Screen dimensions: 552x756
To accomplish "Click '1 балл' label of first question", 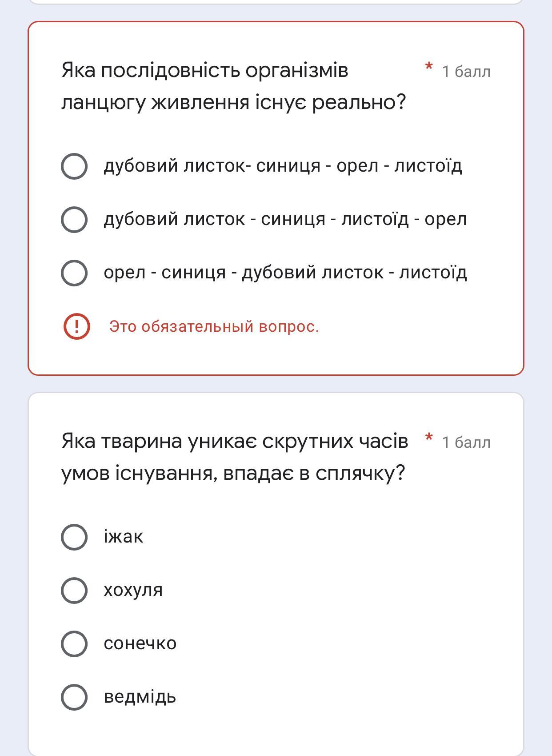I will click(466, 72).
